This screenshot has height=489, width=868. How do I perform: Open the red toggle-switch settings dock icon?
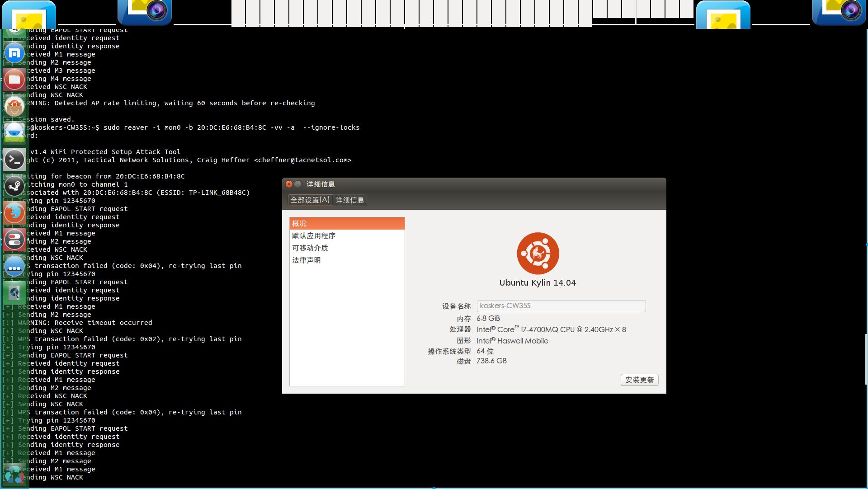click(14, 240)
